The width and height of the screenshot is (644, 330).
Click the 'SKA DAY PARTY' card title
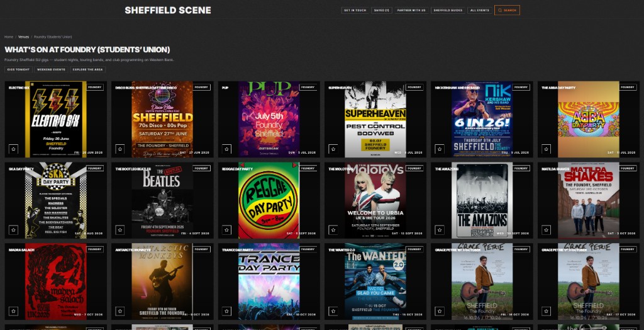point(21,169)
